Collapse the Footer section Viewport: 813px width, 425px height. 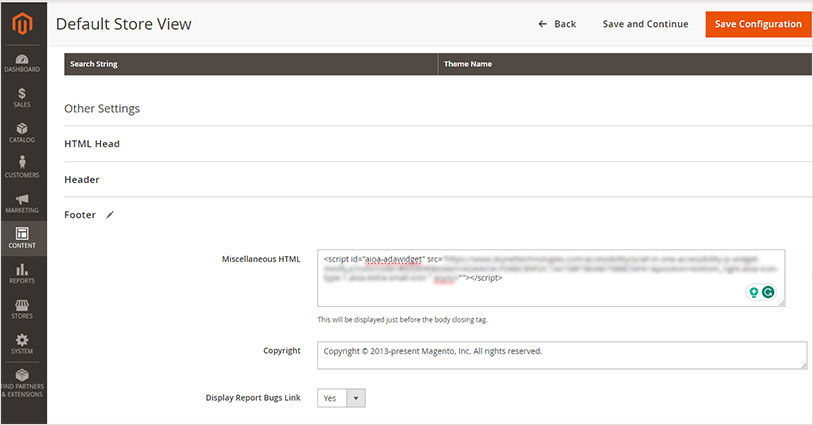80,215
